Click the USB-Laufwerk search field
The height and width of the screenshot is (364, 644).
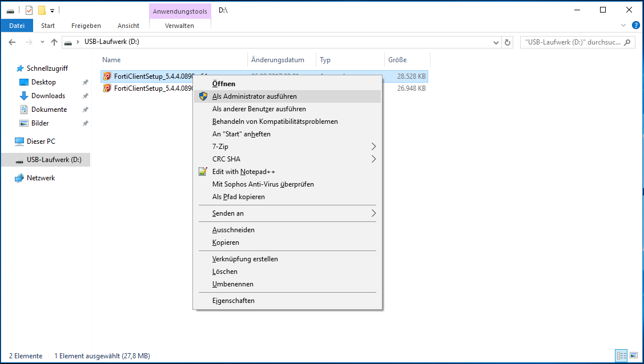(x=573, y=42)
